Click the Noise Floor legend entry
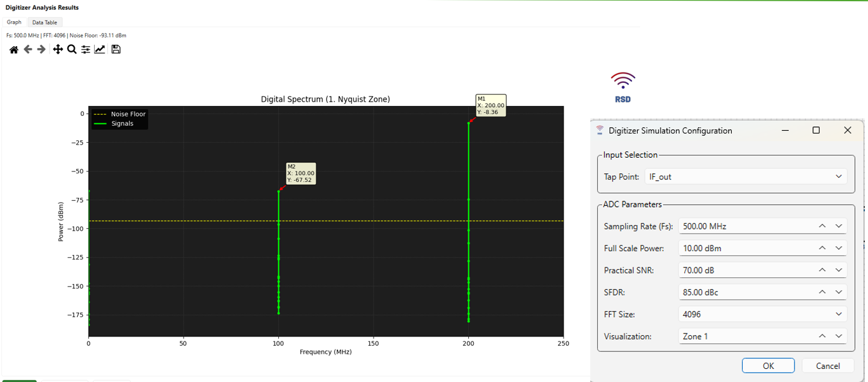The width and height of the screenshot is (868, 382). (x=120, y=115)
